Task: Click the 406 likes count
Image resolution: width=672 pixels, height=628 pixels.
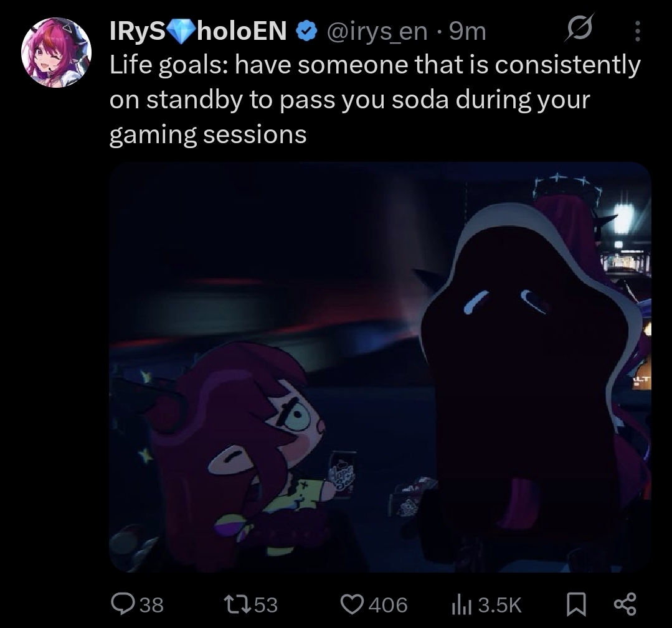Action: tap(388, 605)
